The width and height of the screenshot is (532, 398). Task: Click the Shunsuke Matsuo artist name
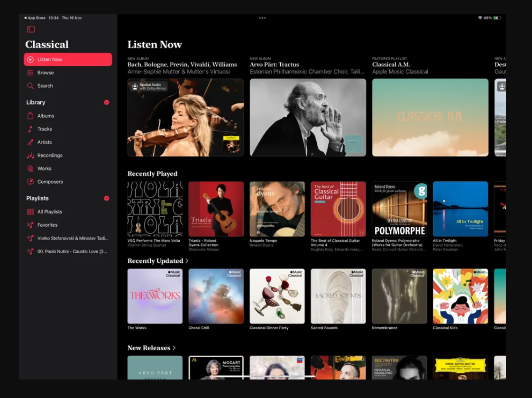pyautogui.click(x=204, y=250)
